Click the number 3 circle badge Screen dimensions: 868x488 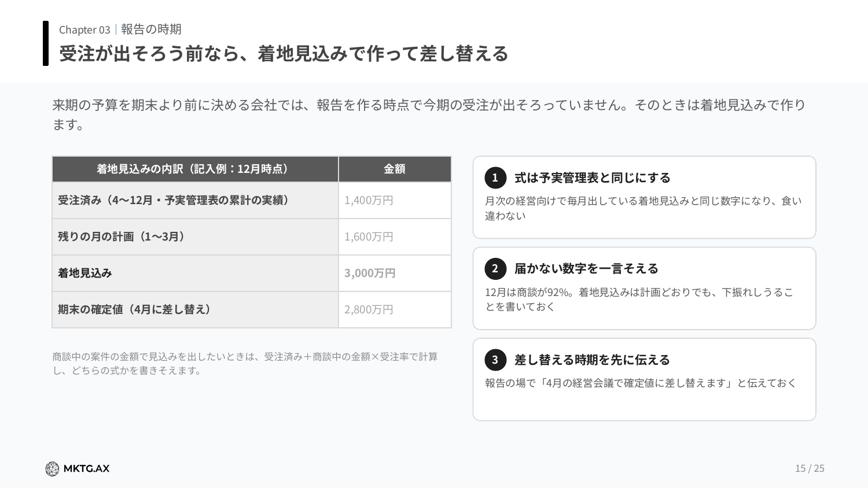(x=495, y=360)
